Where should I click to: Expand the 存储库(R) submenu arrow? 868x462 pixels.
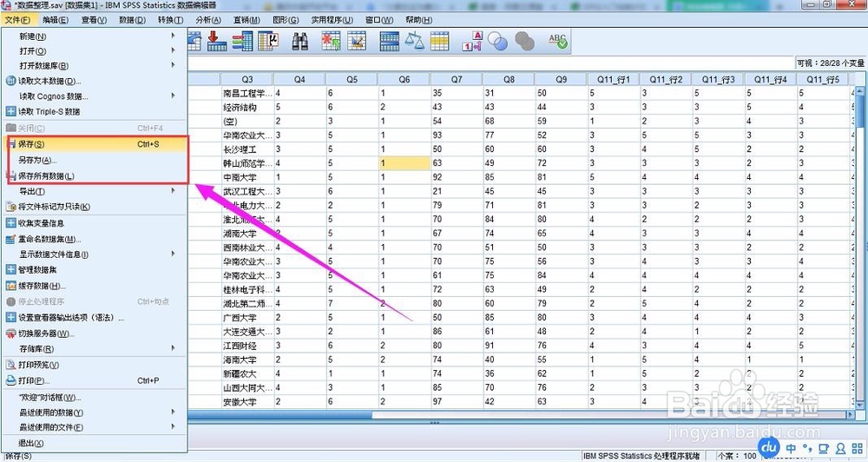[174, 348]
